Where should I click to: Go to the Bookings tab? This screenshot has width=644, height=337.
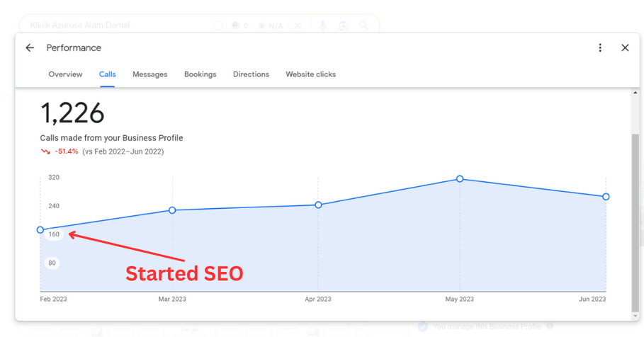(x=200, y=74)
